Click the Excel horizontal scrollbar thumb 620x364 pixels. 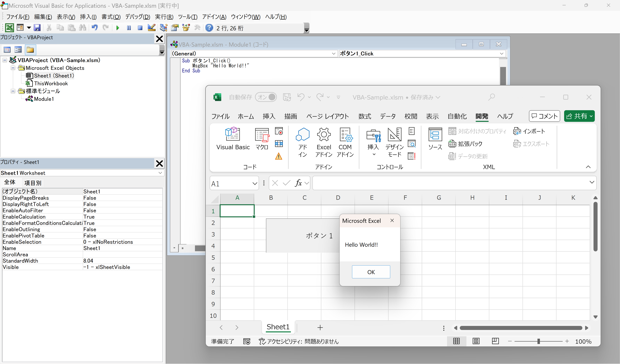521,328
